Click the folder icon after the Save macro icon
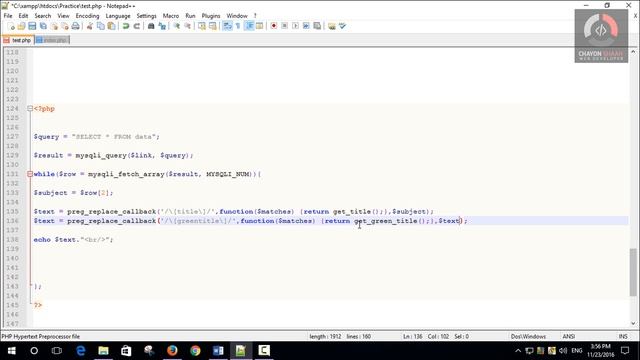The image size is (640, 360). [331, 26]
